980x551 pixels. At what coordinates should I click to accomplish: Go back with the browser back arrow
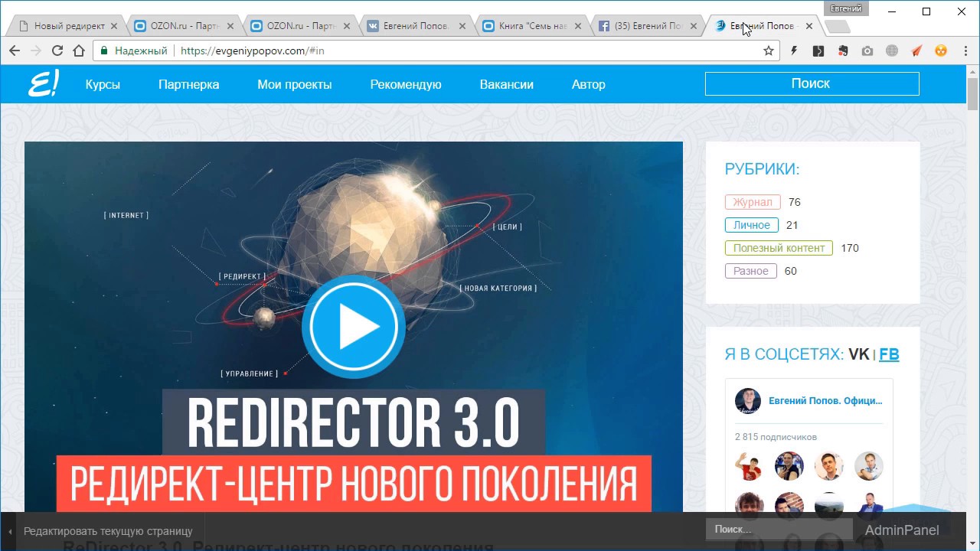[x=15, y=51]
